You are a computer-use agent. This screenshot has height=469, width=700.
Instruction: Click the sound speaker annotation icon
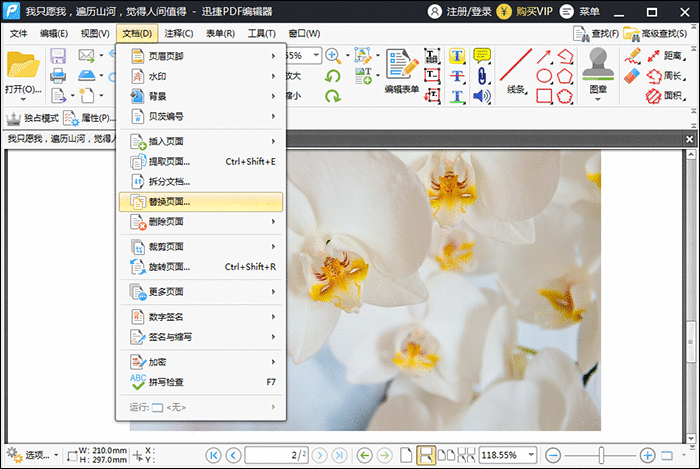pyautogui.click(x=481, y=97)
